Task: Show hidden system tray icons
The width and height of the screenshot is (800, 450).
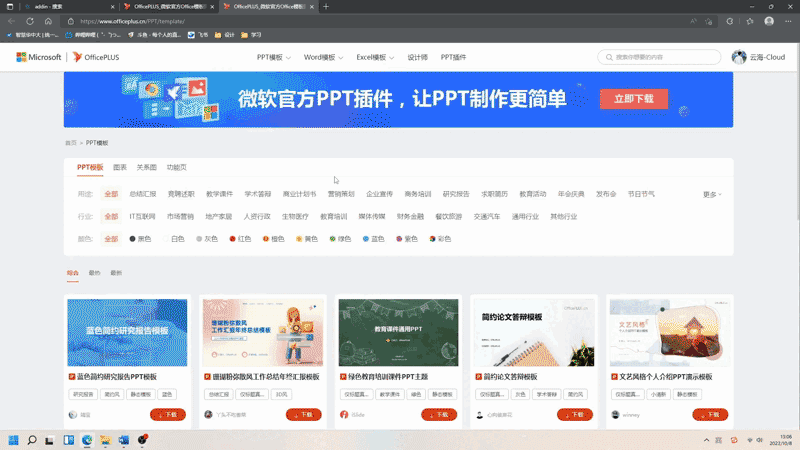Action: [706, 440]
